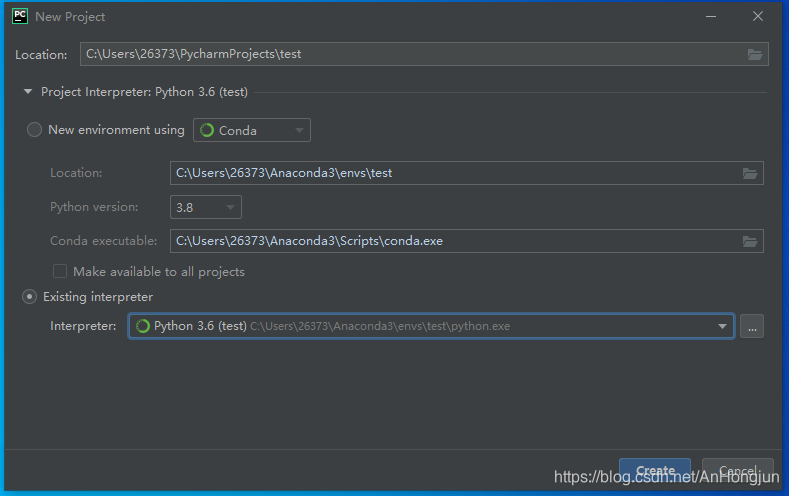Image resolution: width=789 pixels, height=496 pixels.
Task: Click the Python version label
Action: (x=94, y=207)
